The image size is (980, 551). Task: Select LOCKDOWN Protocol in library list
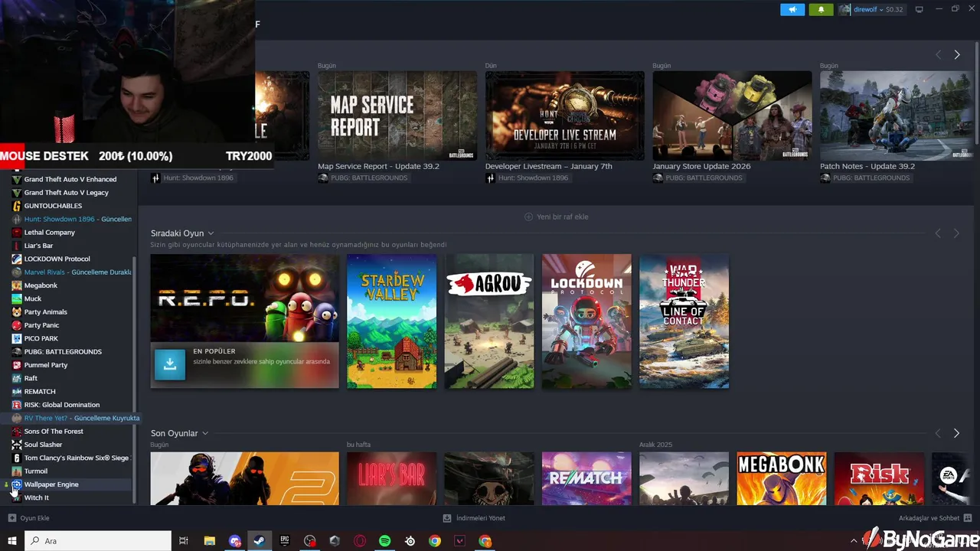[x=57, y=259]
